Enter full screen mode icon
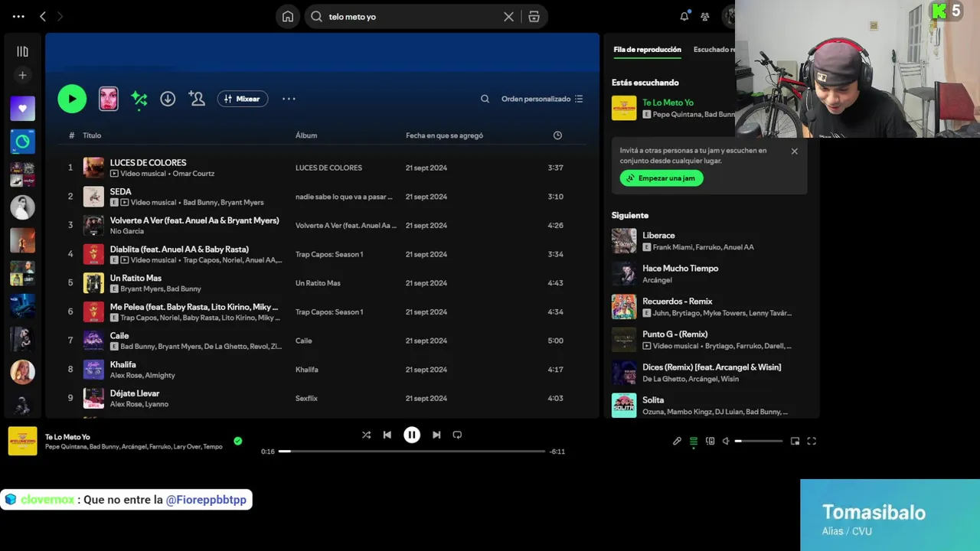This screenshot has width=980, height=551. (x=812, y=441)
